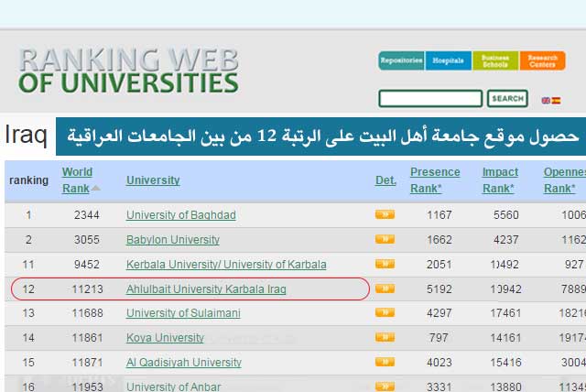Click the SEARCH button

(x=507, y=99)
